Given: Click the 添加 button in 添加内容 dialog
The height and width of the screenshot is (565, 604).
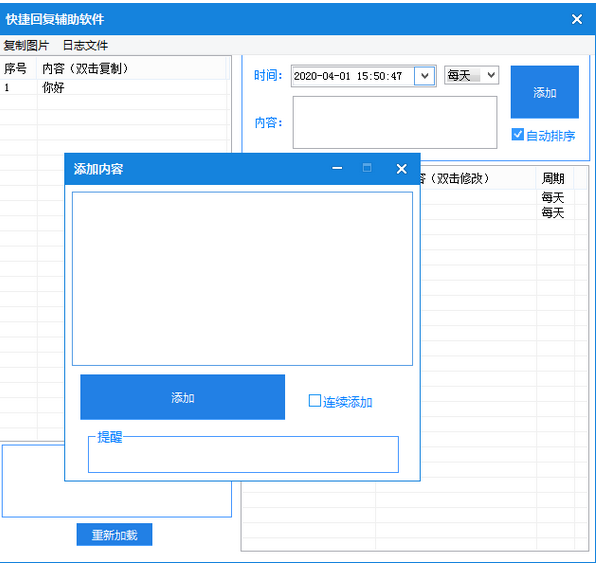Looking at the screenshot, I should 183,397.
